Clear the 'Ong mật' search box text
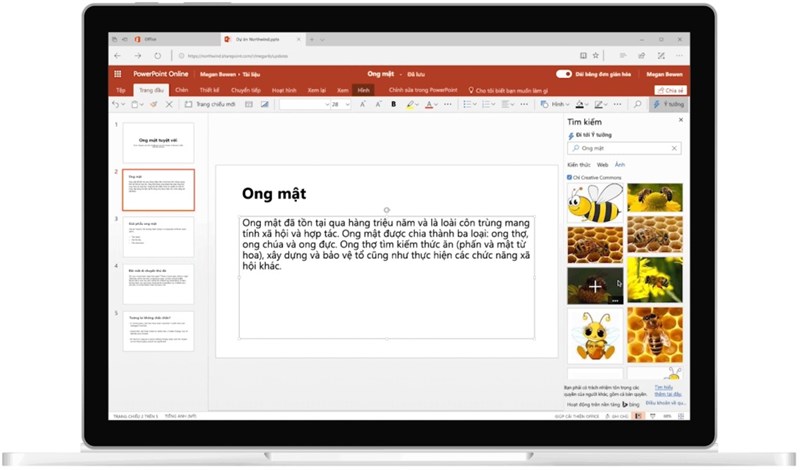Viewport: 800px width, 470px height. point(675,148)
